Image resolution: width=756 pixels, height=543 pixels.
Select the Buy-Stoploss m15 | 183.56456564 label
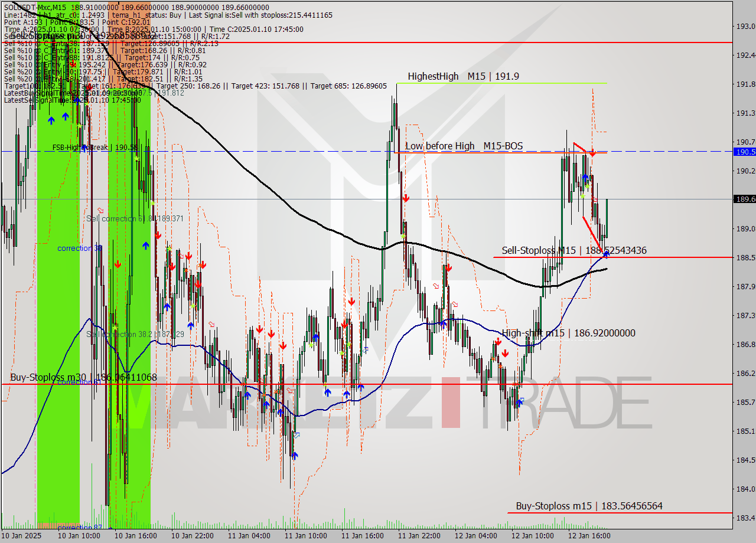(589, 506)
